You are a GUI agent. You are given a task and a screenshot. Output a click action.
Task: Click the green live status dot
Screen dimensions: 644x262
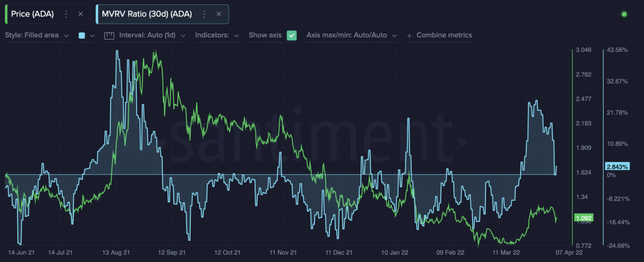pyautogui.click(x=624, y=14)
